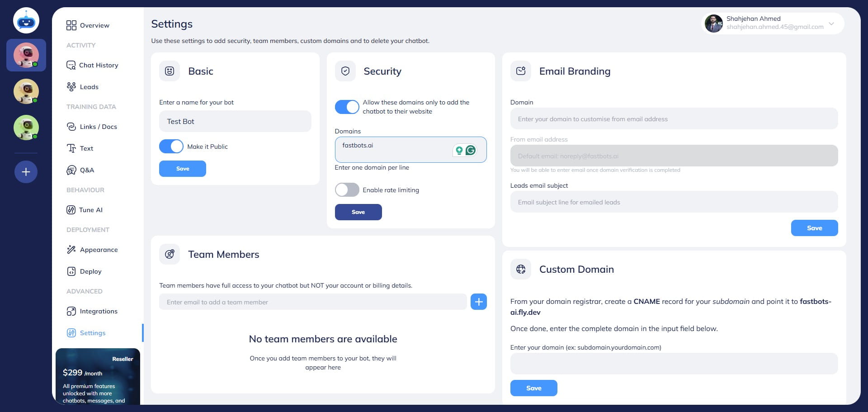This screenshot has width=868, height=412.
Task: Click the From email address field
Action: (674, 156)
